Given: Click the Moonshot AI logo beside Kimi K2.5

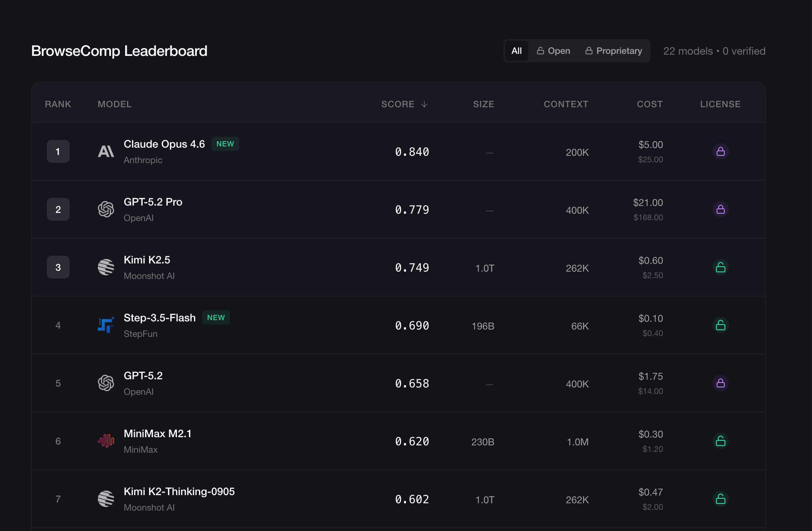Looking at the screenshot, I should pyautogui.click(x=106, y=268).
